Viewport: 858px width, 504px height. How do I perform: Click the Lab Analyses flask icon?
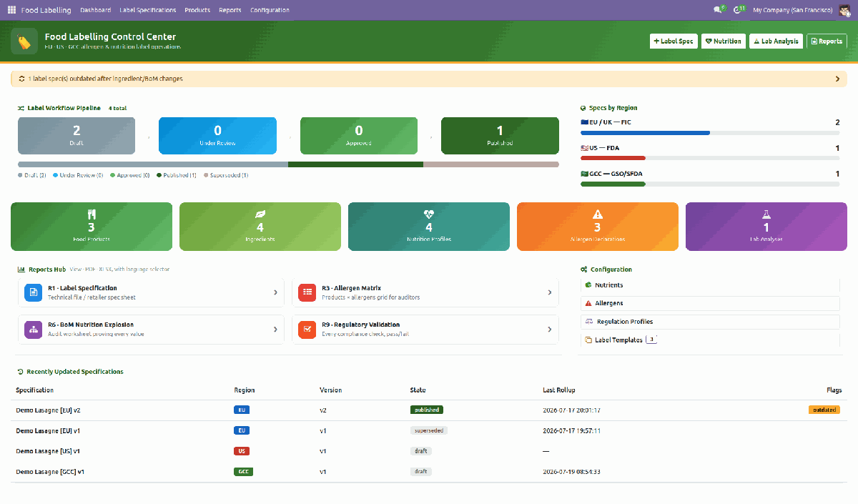coord(766,214)
